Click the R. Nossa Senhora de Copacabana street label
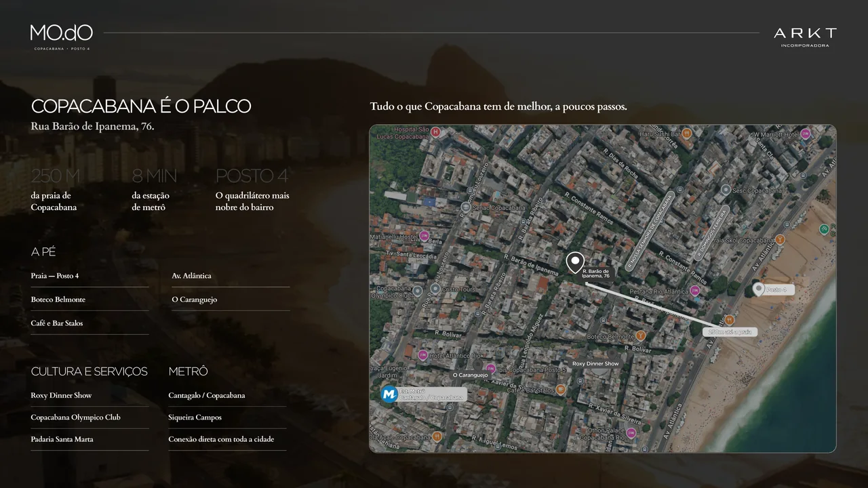 (648, 232)
